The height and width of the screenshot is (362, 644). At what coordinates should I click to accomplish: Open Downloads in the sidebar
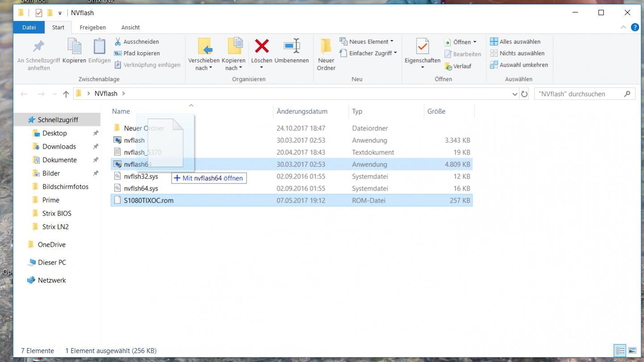coord(59,146)
